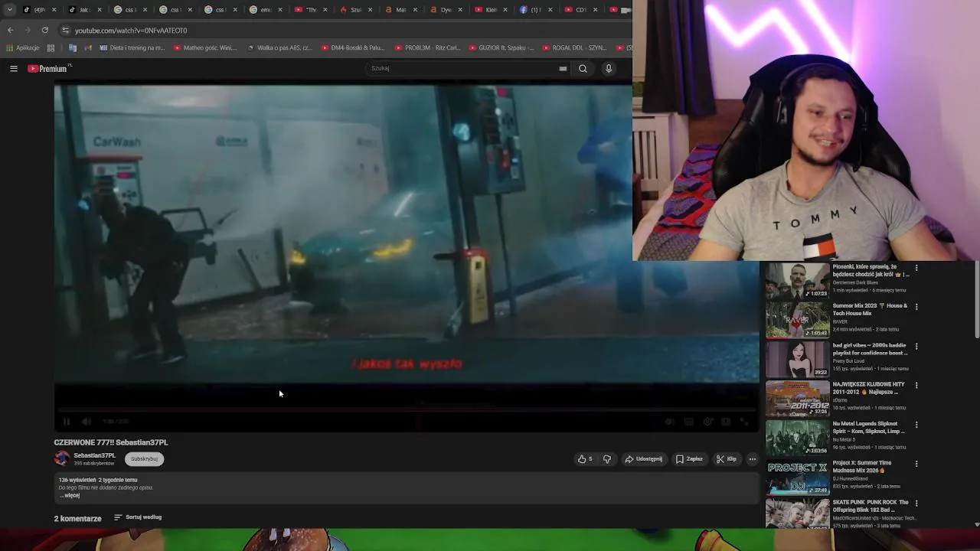Image resolution: width=980 pixels, height=551 pixels.
Task: Click the address bar URL
Action: pos(131,31)
